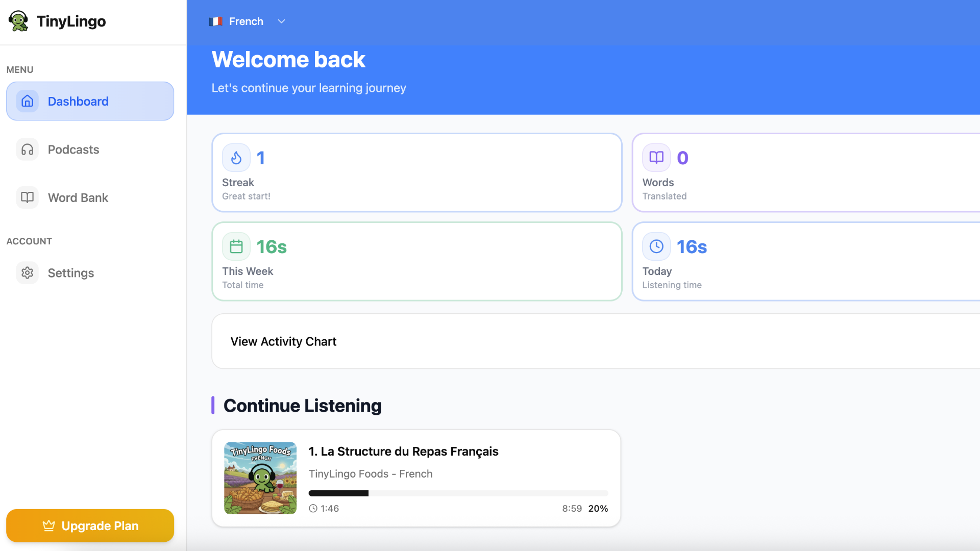Click the streak flame icon
980x551 pixels.
(236, 157)
